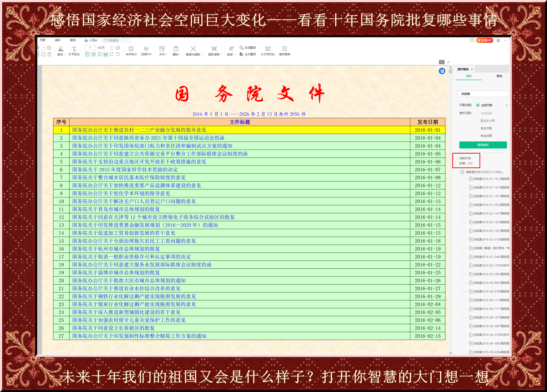Viewport: 547px width, 392px height.
Task: Click the 开通VIP button
Action: tap(484, 40)
